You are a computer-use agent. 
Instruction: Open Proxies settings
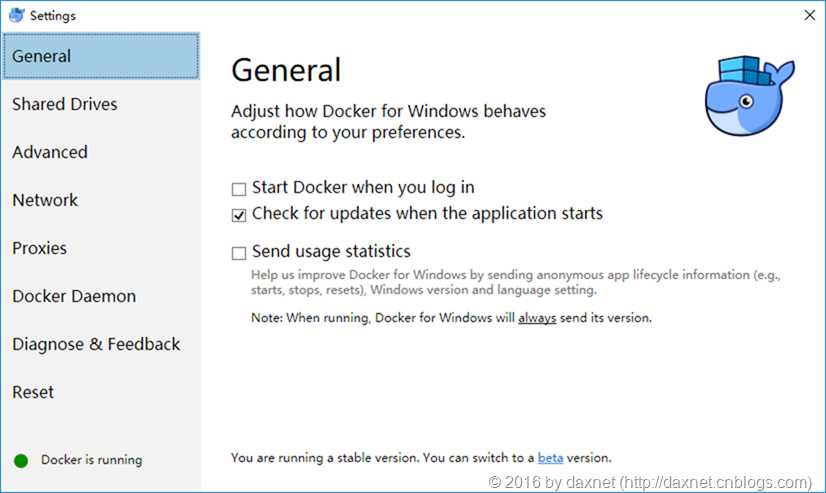(x=40, y=248)
